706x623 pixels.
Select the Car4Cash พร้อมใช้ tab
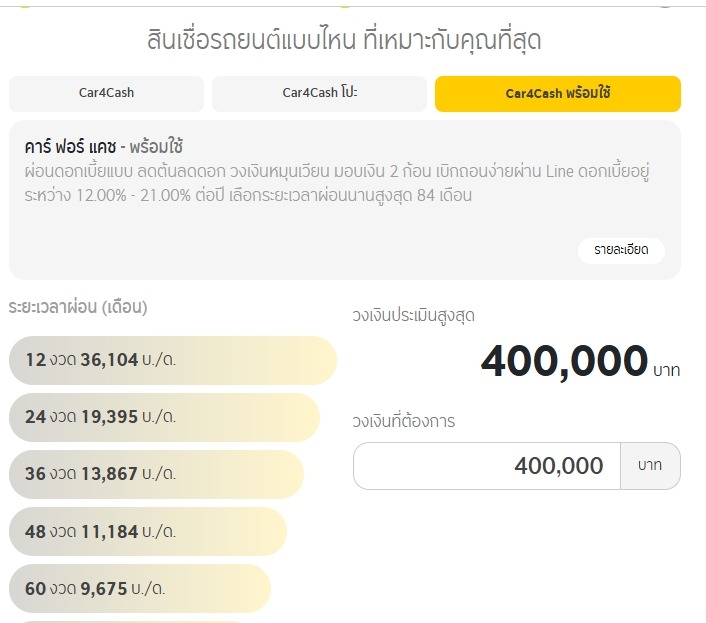(x=557, y=94)
